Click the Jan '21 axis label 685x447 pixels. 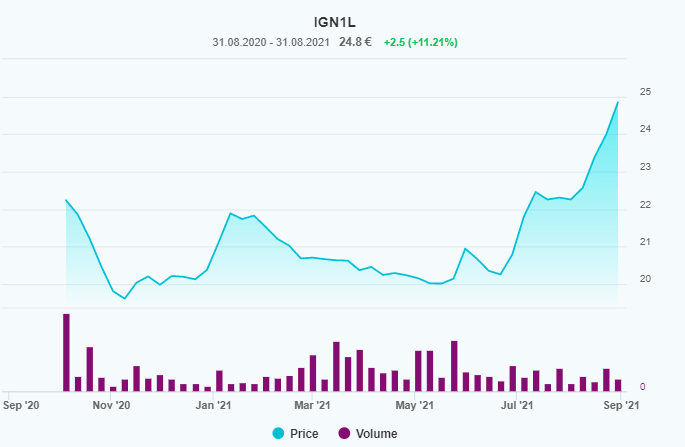pos(213,405)
